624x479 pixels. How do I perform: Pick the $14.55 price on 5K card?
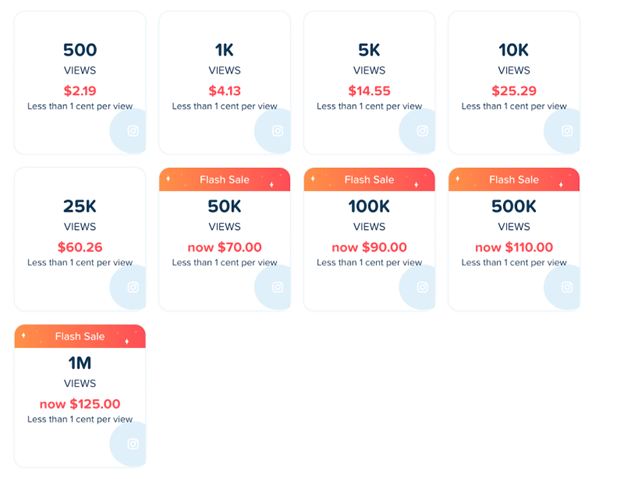coord(369,91)
